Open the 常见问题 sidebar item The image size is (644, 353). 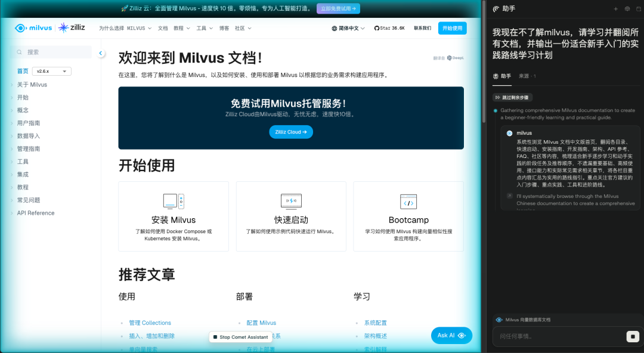point(29,200)
